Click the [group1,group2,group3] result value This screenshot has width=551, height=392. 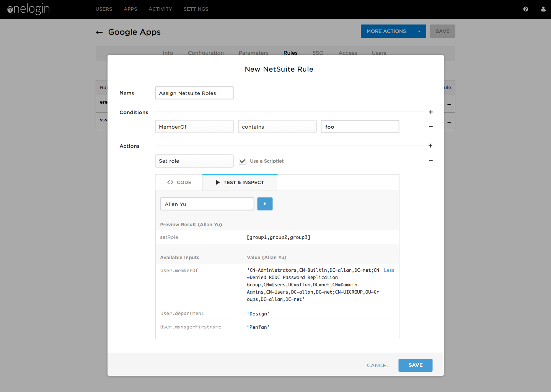point(279,237)
